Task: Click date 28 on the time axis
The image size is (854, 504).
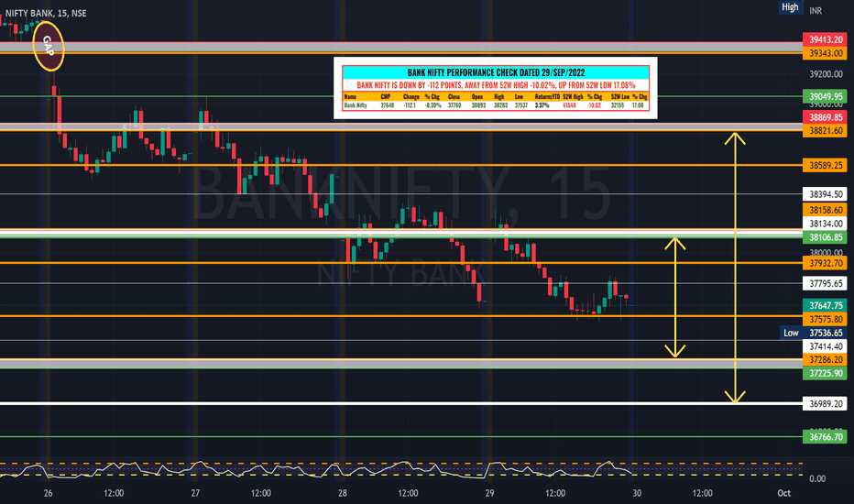Action: (342, 493)
